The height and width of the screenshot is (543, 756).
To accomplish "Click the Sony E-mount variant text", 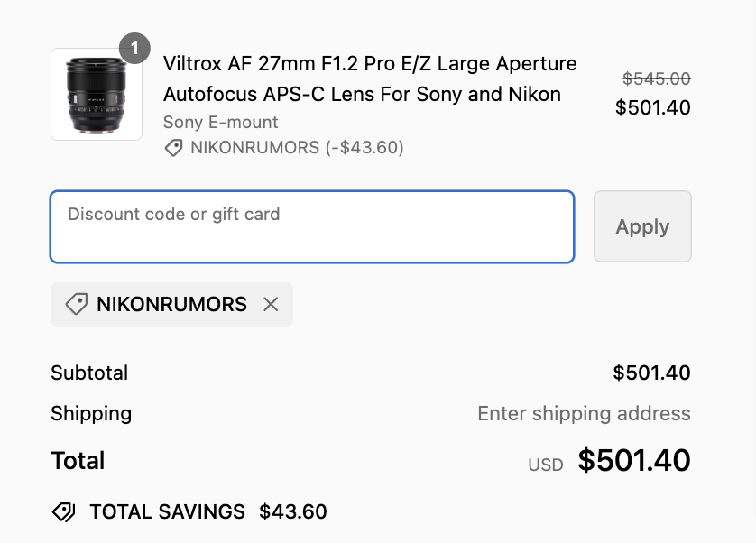I will pyautogui.click(x=220, y=122).
